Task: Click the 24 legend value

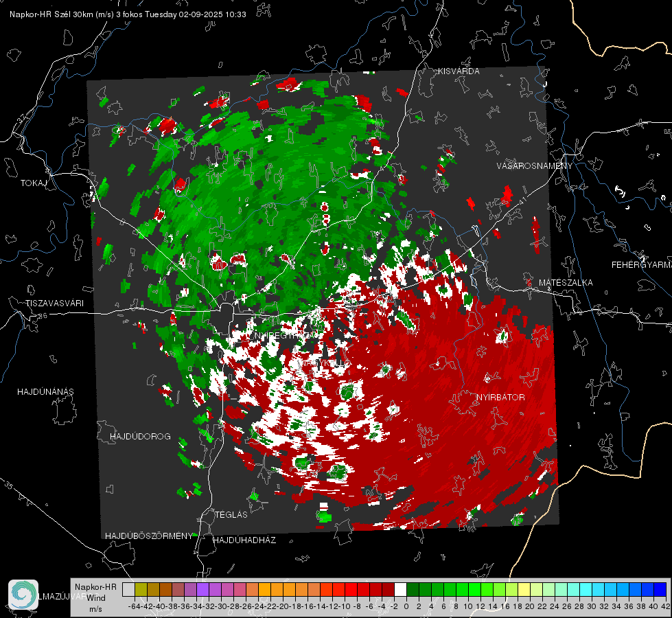Action: (555, 606)
